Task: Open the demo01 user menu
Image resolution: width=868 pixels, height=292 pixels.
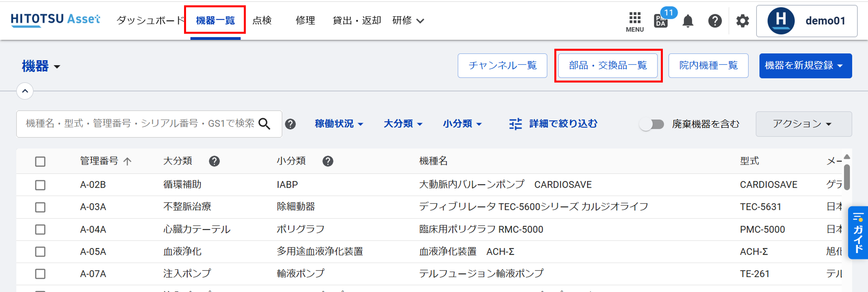Action: coord(807,21)
